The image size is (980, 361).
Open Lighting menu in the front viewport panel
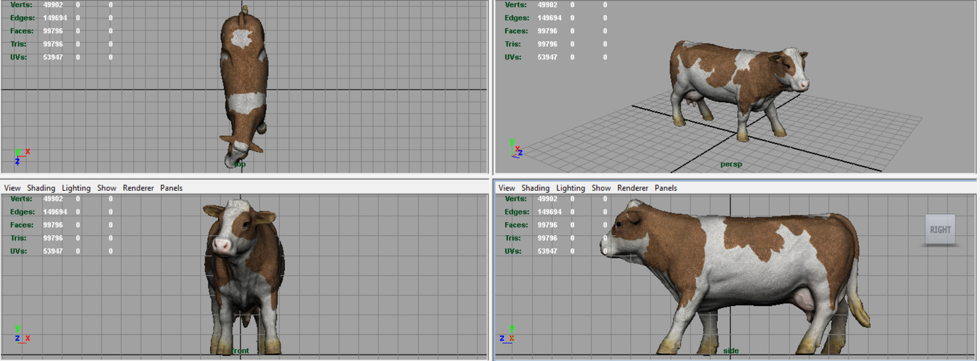(76, 188)
